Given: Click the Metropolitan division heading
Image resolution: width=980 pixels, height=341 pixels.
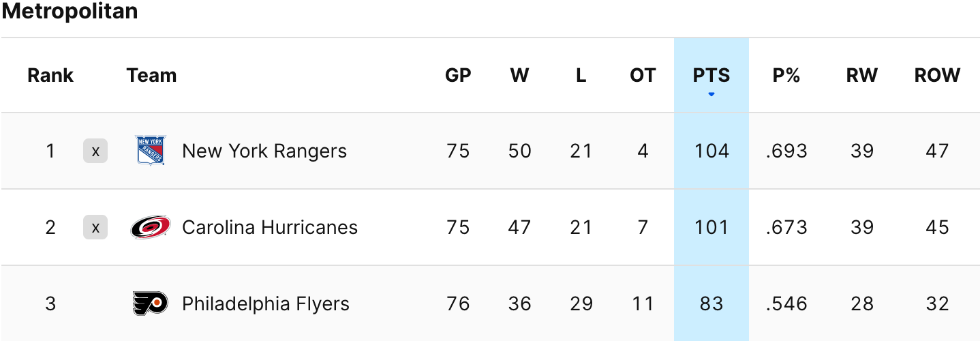Looking at the screenshot, I should pyautogui.click(x=70, y=12).
